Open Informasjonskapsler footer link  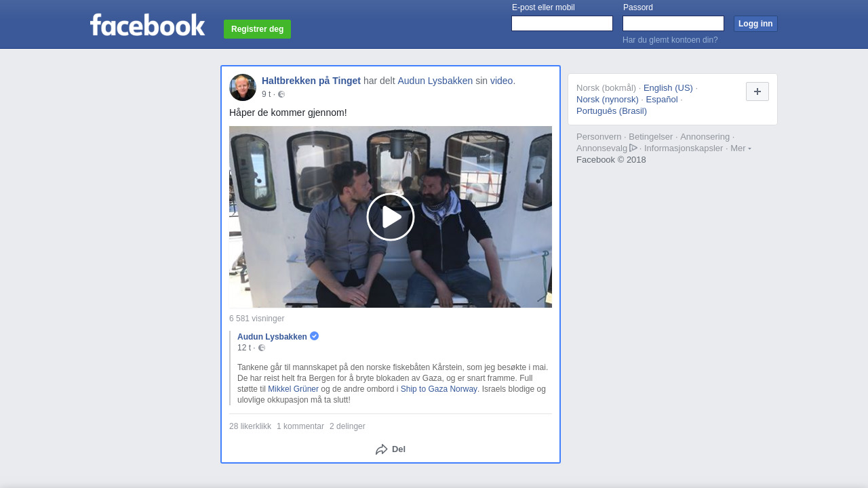pyautogui.click(x=684, y=148)
